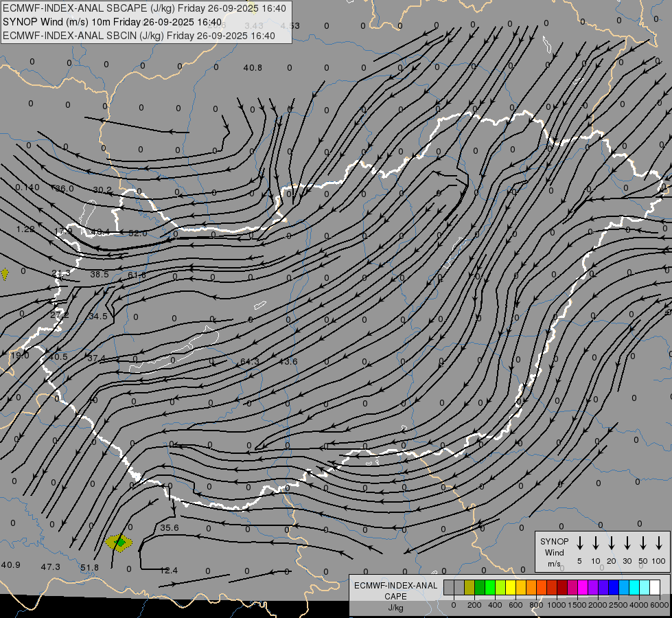The width and height of the screenshot is (672, 618).
Task: Select the SBCIN layer title line
Action: (139, 36)
